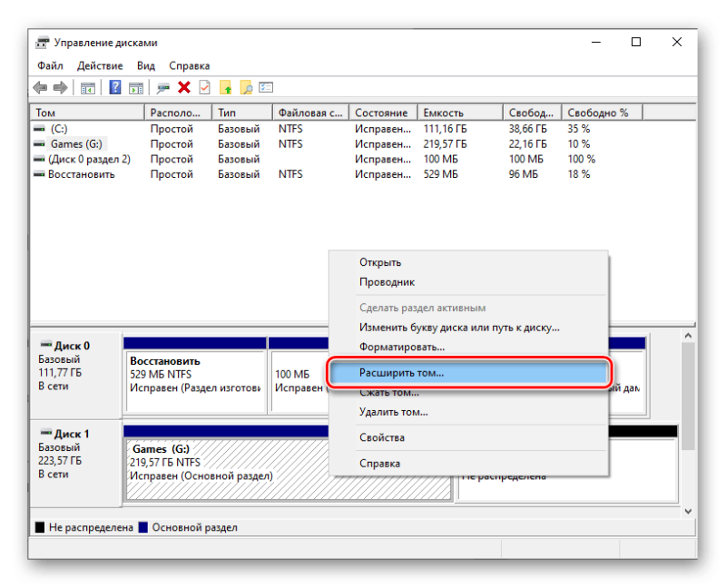Screen dimensions: 726x588
Task: Select Расширить том... menu entry
Action: 468,373
